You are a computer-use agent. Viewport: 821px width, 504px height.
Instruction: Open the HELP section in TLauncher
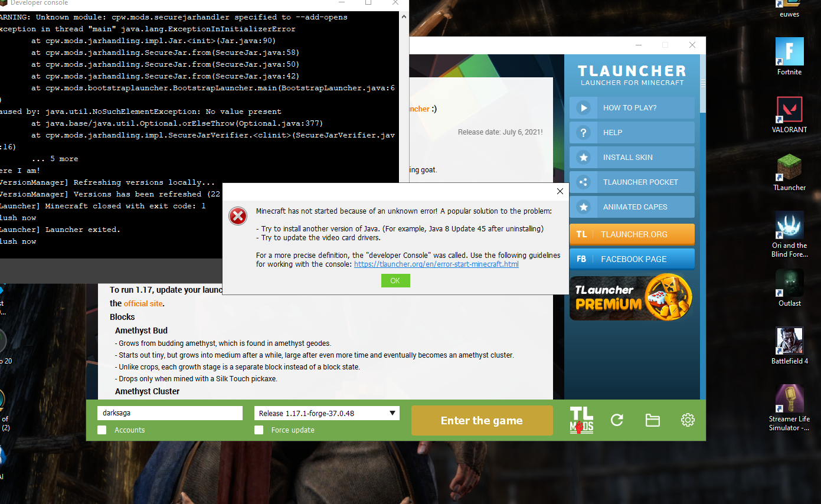point(632,133)
